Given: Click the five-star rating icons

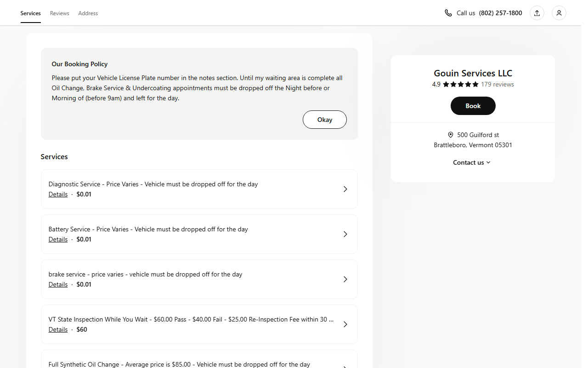Looking at the screenshot, I should (461, 84).
